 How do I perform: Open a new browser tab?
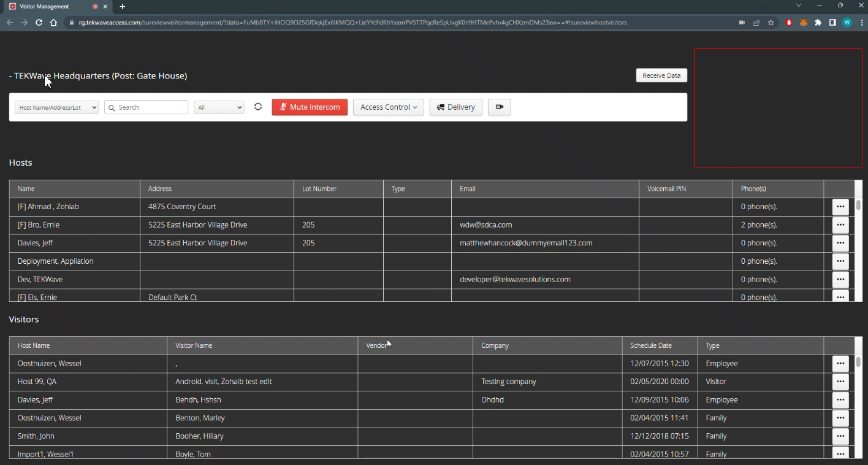123,6
